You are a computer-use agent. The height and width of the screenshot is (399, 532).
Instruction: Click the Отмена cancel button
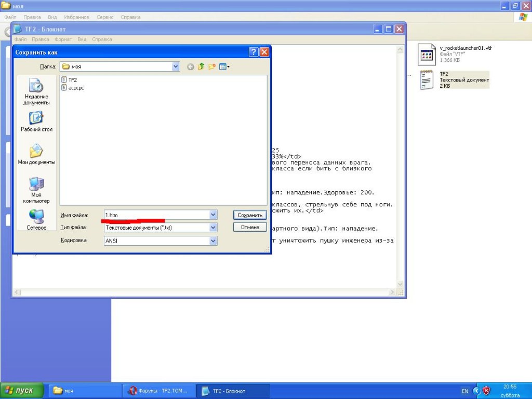coord(250,228)
